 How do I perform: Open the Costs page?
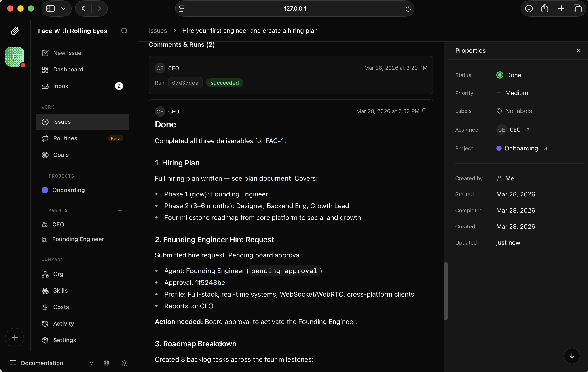pyautogui.click(x=61, y=307)
